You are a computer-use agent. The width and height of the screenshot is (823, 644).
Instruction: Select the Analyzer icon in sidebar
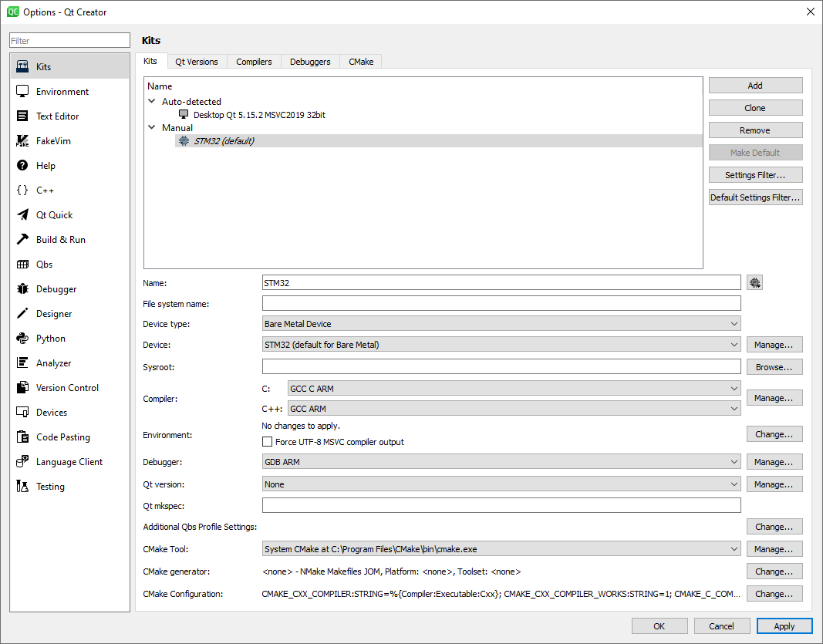tap(22, 363)
